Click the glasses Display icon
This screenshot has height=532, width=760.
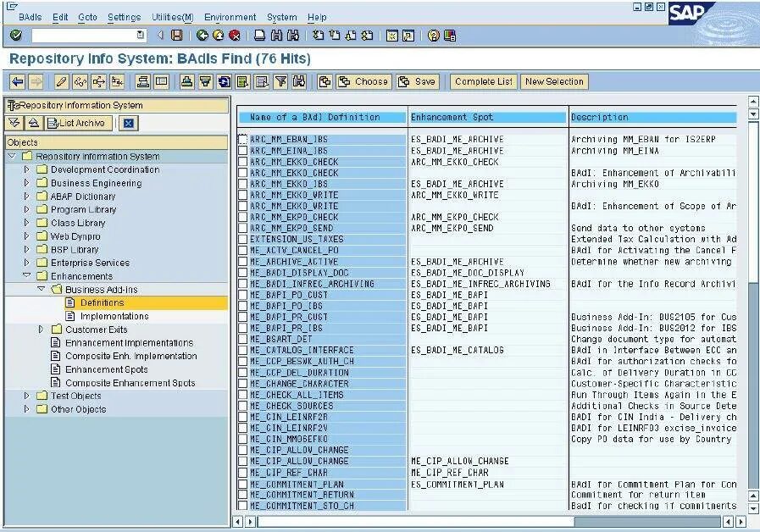80,81
